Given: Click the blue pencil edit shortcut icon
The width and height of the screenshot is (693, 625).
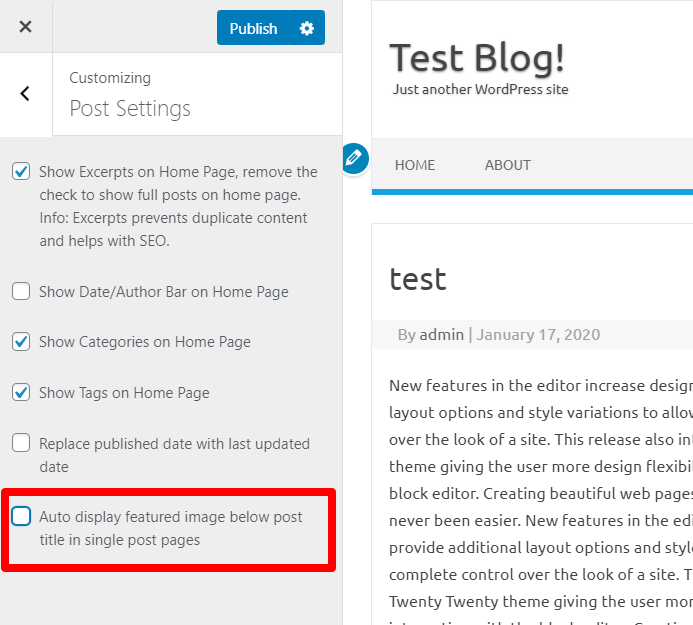Looking at the screenshot, I should [x=354, y=158].
